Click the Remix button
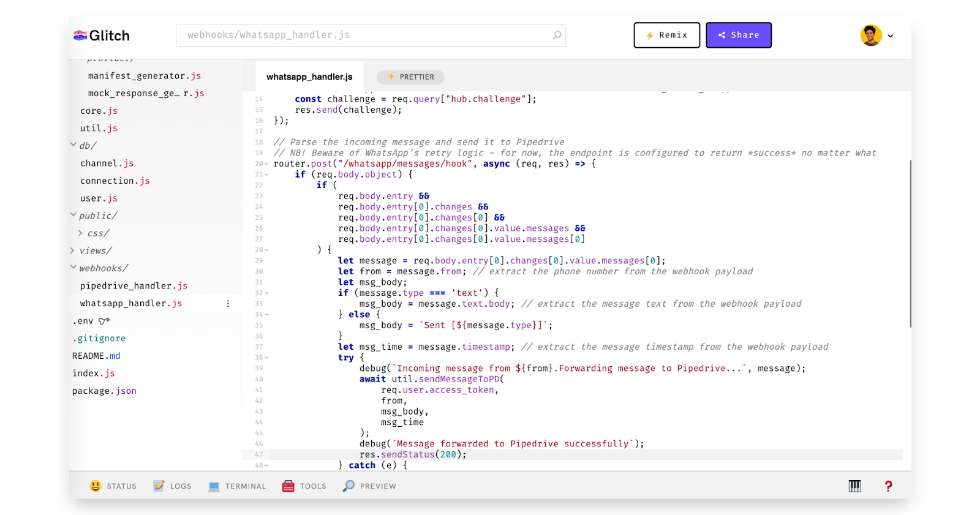 click(666, 36)
